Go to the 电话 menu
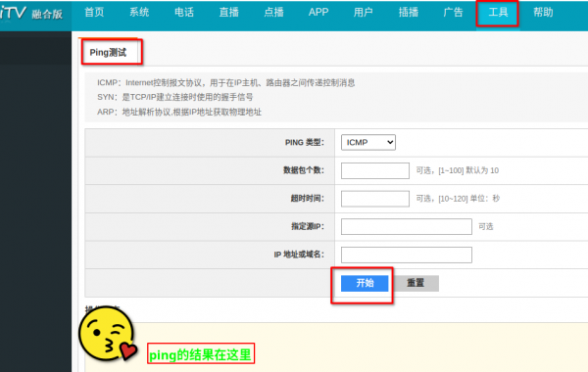Image resolution: width=588 pixels, height=372 pixels. 184,13
